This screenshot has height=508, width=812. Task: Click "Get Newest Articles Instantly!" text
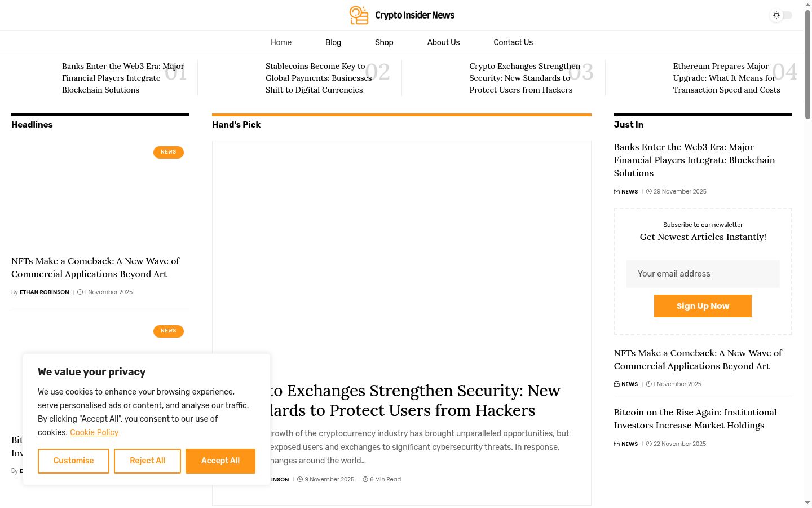point(703,237)
